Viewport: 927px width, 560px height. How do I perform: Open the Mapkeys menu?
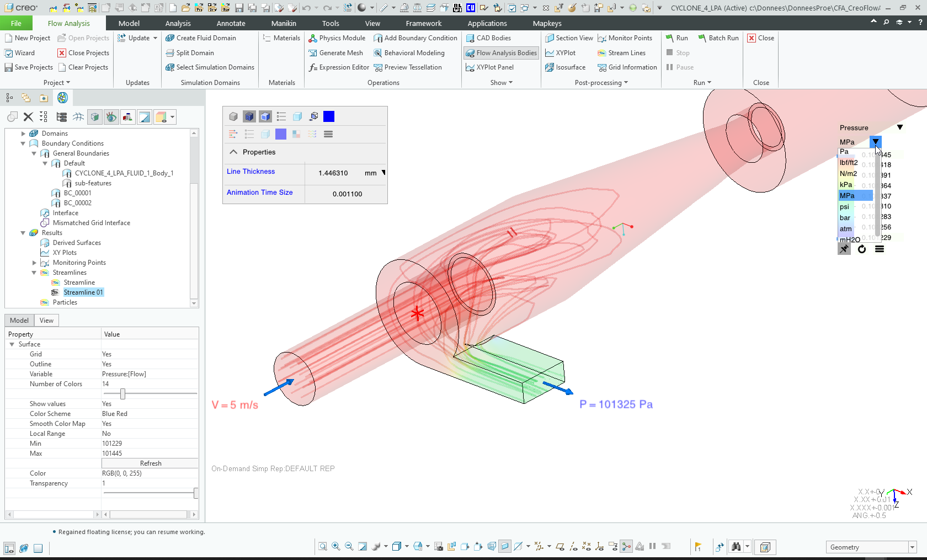[x=546, y=23]
